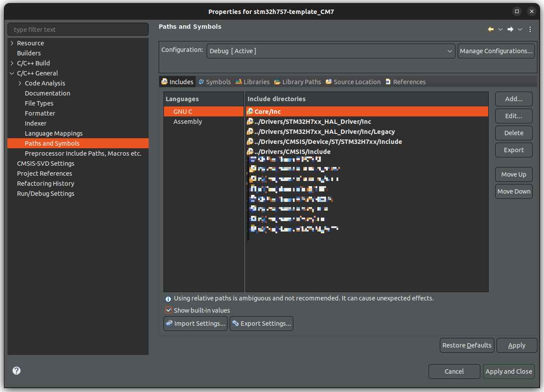Image resolution: width=544 pixels, height=392 pixels.
Task: Select Documentation in the settings tree
Action: coord(48,93)
